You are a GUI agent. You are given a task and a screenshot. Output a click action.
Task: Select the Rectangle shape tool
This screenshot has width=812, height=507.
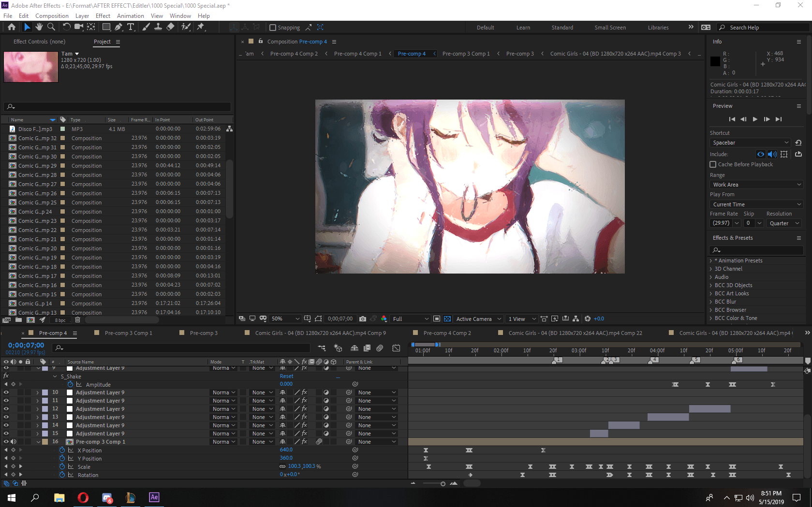[106, 27]
